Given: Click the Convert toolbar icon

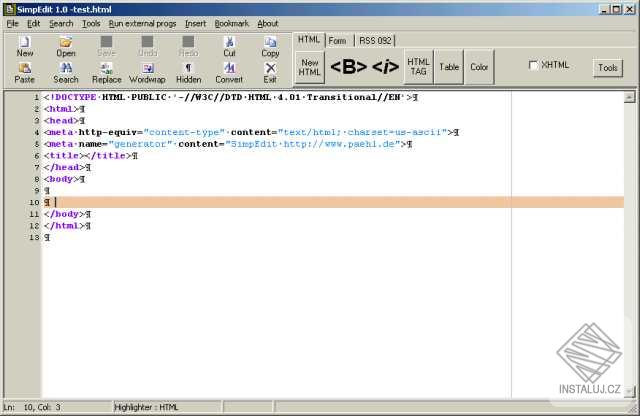Looking at the screenshot, I should (229, 73).
